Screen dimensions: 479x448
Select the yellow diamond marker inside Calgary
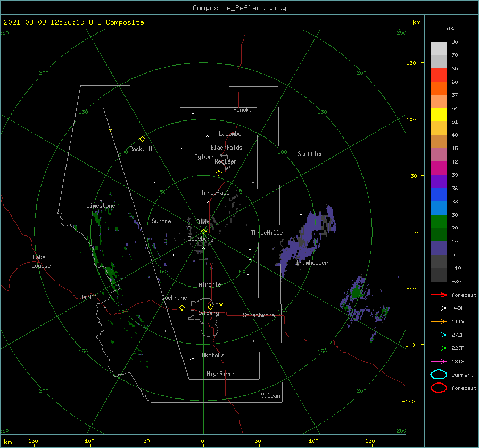pos(210,307)
